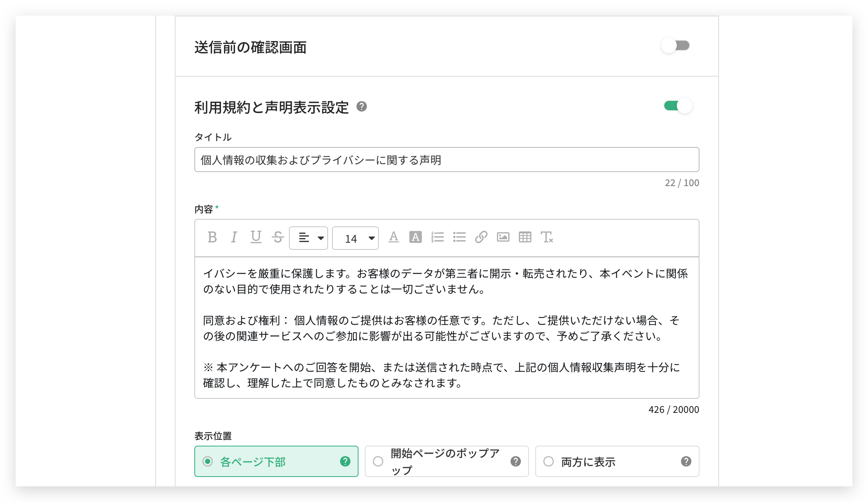The height and width of the screenshot is (502, 868).
Task: Select the 開始ページのポップアップ radio option
Action: pyautogui.click(x=447, y=461)
